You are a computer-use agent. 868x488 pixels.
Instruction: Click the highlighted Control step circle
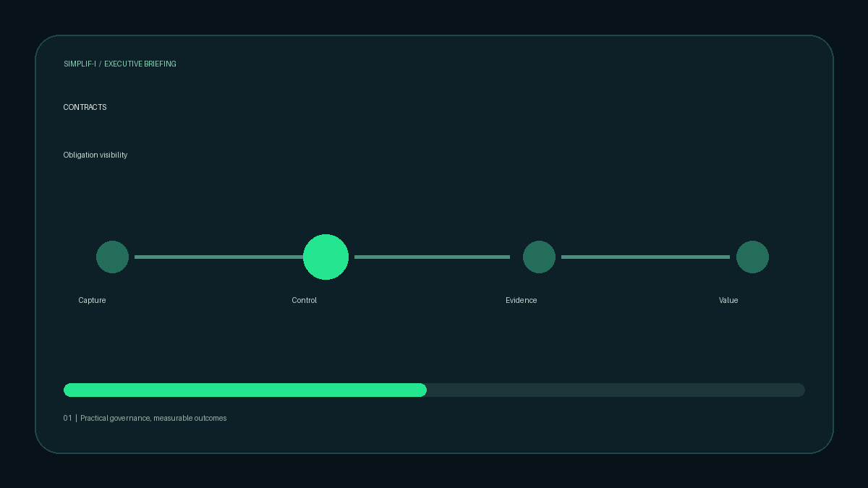(325, 257)
